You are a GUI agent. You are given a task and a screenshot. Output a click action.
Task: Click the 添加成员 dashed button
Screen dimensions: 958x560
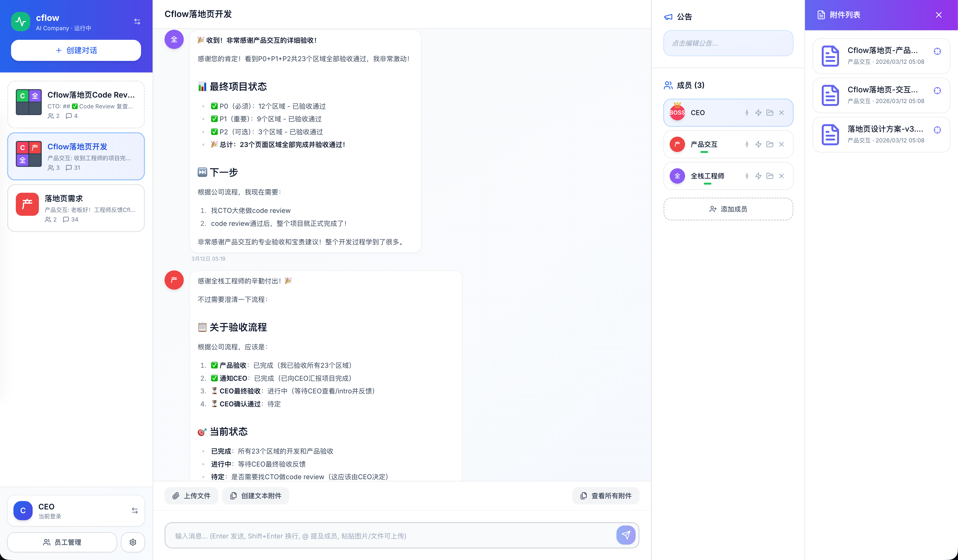(728, 209)
